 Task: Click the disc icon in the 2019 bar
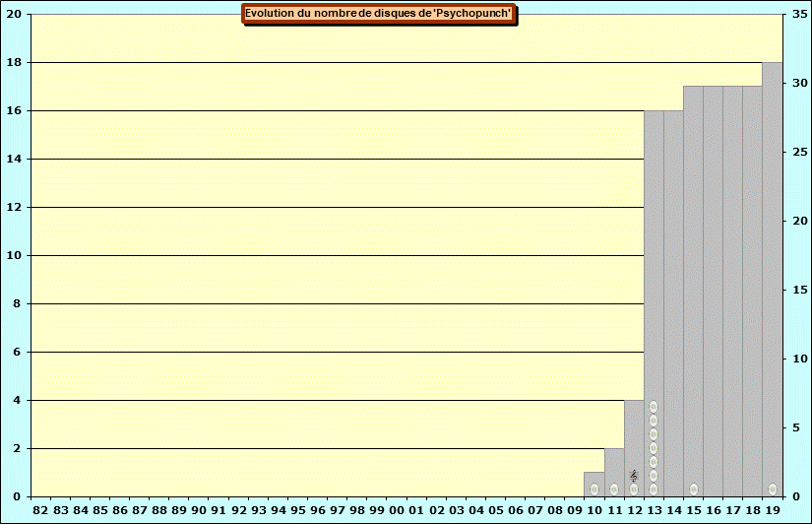point(772,489)
